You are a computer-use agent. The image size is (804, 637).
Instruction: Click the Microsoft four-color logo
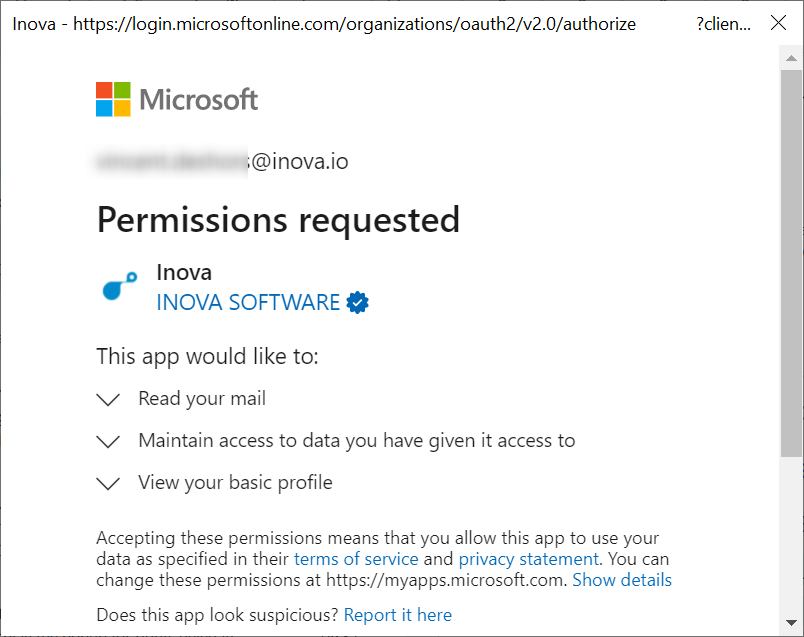pos(113,99)
